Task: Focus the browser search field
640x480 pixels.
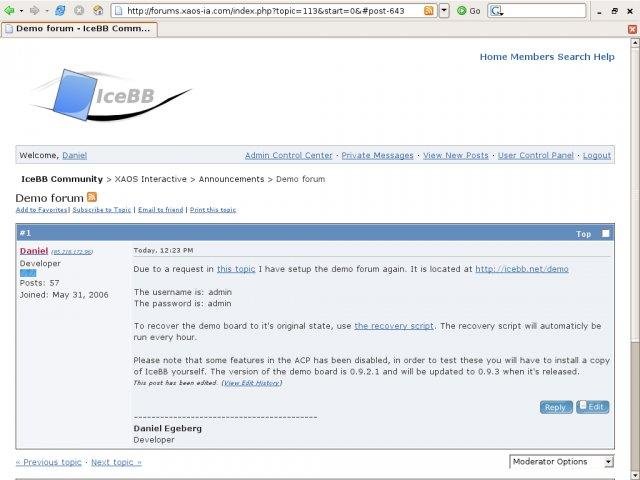Action: [x=544, y=11]
